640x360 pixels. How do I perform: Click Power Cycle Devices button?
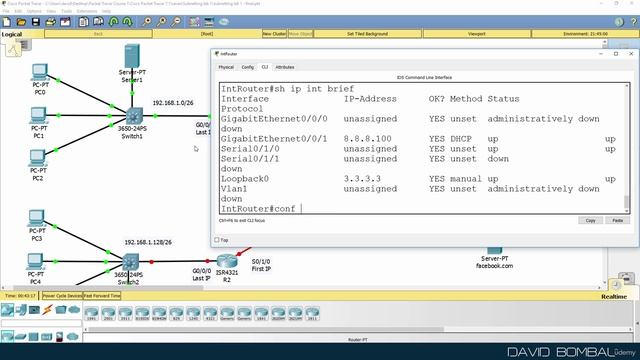(x=62, y=296)
